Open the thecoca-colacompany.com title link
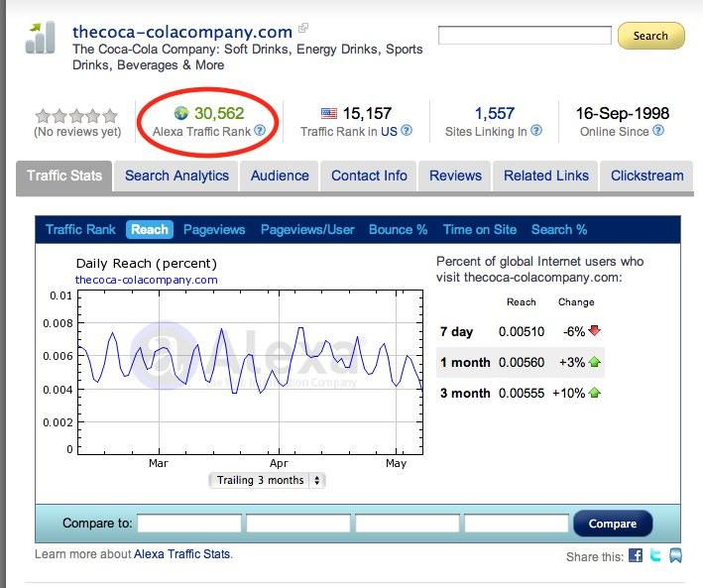The height and width of the screenshot is (588, 703). click(x=182, y=32)
